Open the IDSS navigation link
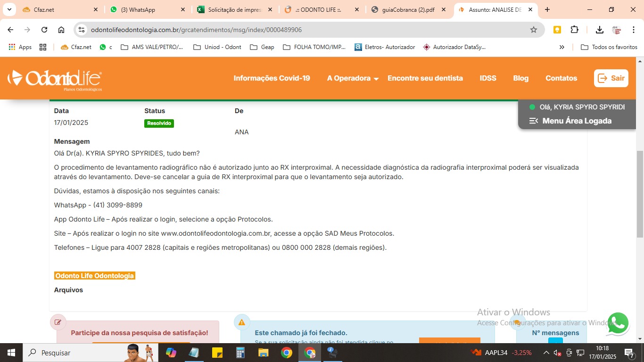The image size is (644, 362). click(488, 78)
